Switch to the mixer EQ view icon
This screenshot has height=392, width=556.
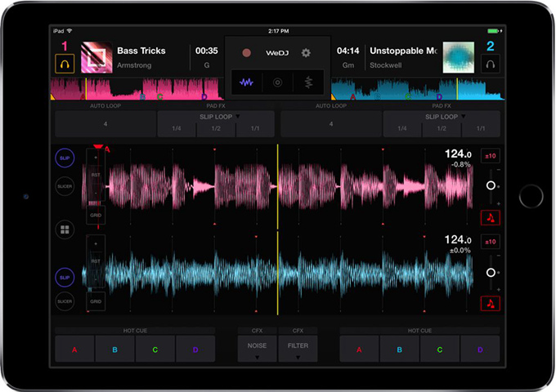coord(308,82)
